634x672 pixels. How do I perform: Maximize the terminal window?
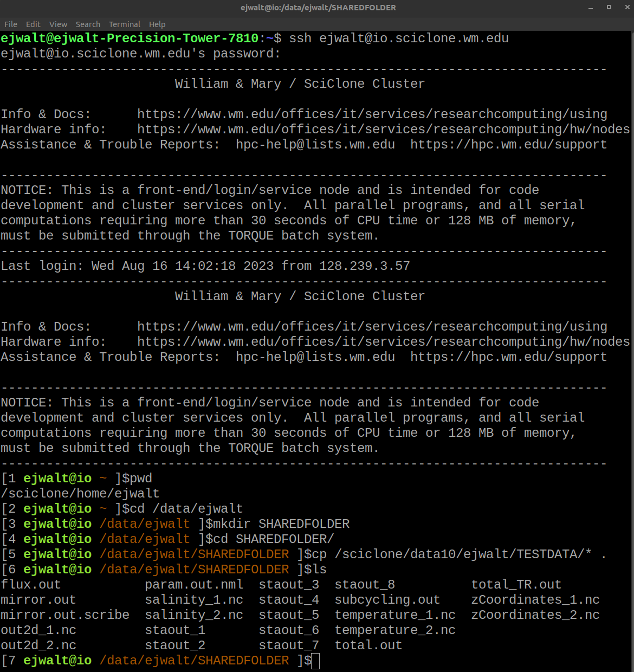point(609,8)
